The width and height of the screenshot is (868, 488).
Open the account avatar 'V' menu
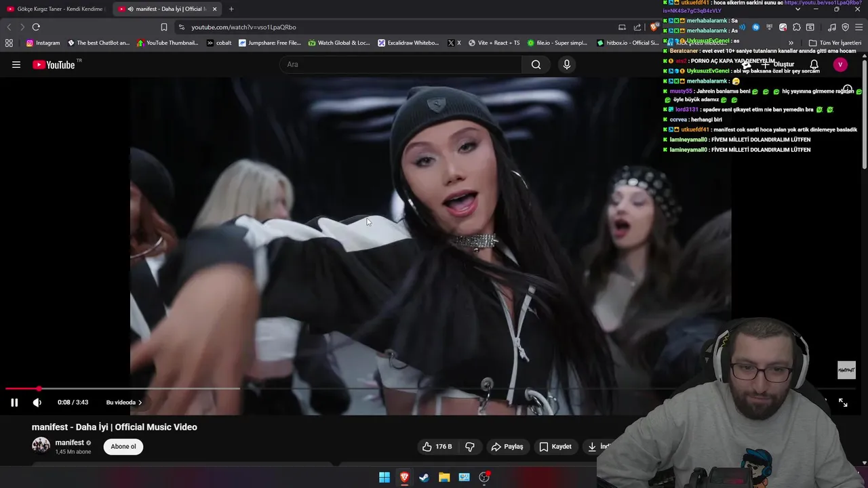pos(840,64)
